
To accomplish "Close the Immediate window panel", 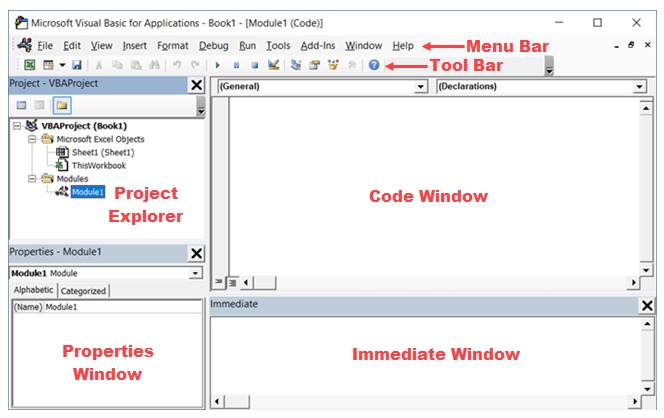I will coord(647,305).
